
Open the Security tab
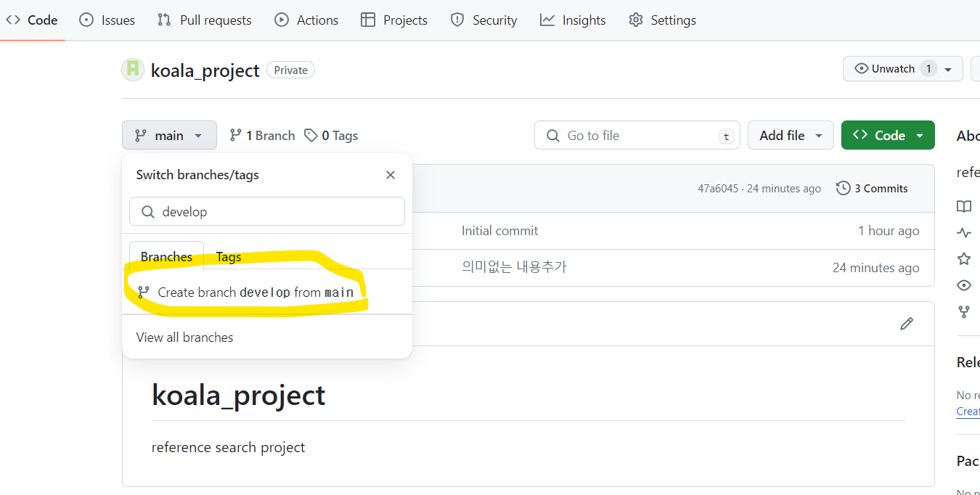tap(483, 20)
